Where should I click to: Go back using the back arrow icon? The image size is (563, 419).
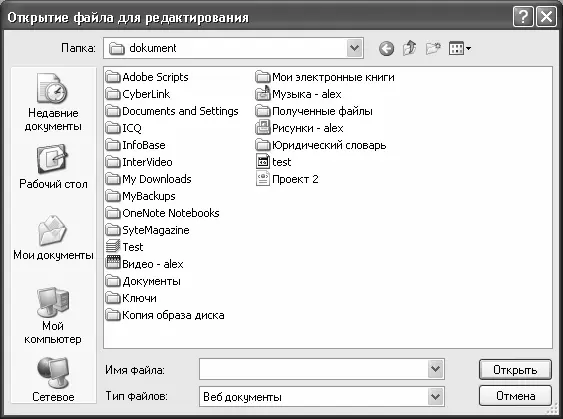pos(386,48)
